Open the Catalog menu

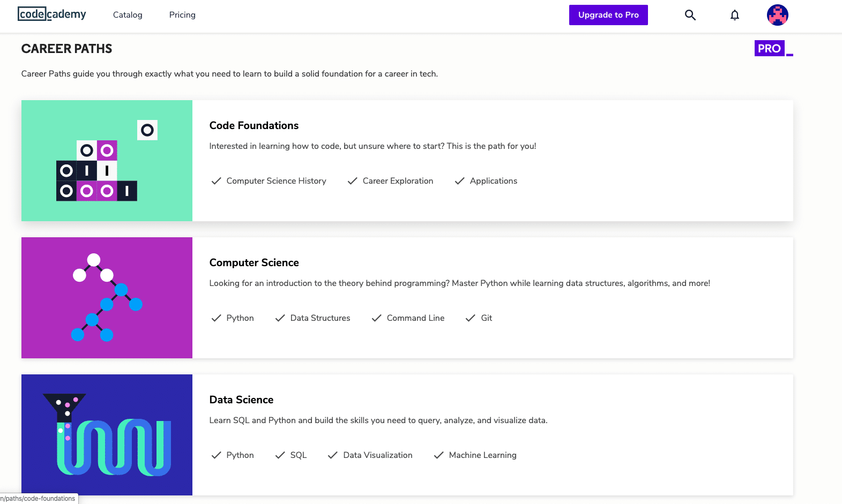(x=128, y=15)
